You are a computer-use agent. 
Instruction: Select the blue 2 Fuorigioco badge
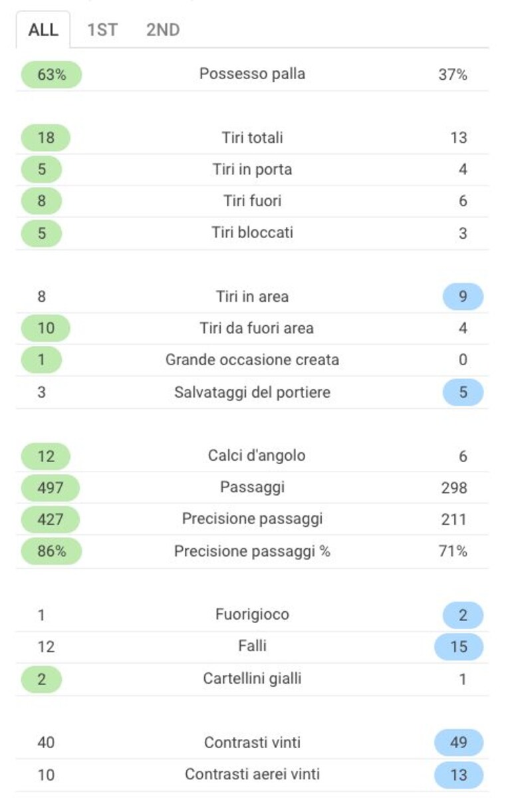(x=463, y=615)
